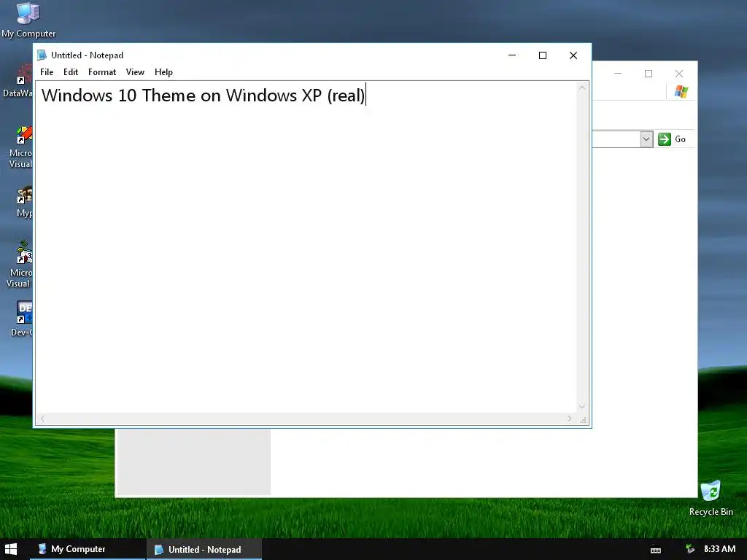Screen dimensions: 747x560
Task: Maximize the My Computer window
Action: 649,74
